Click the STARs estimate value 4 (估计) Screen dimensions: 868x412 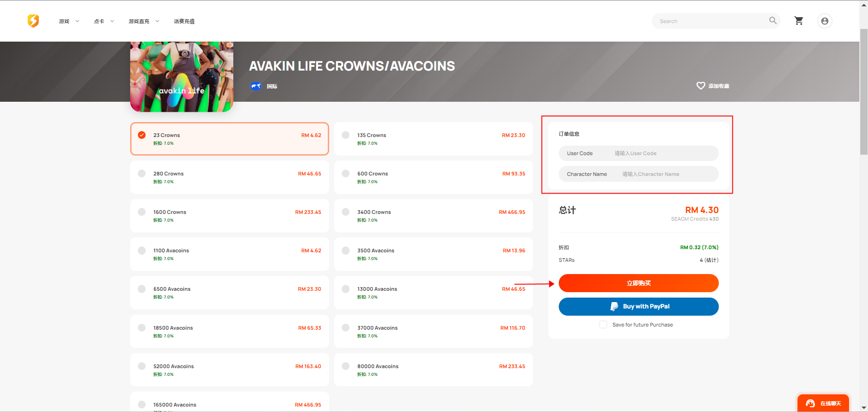point(709,260)
